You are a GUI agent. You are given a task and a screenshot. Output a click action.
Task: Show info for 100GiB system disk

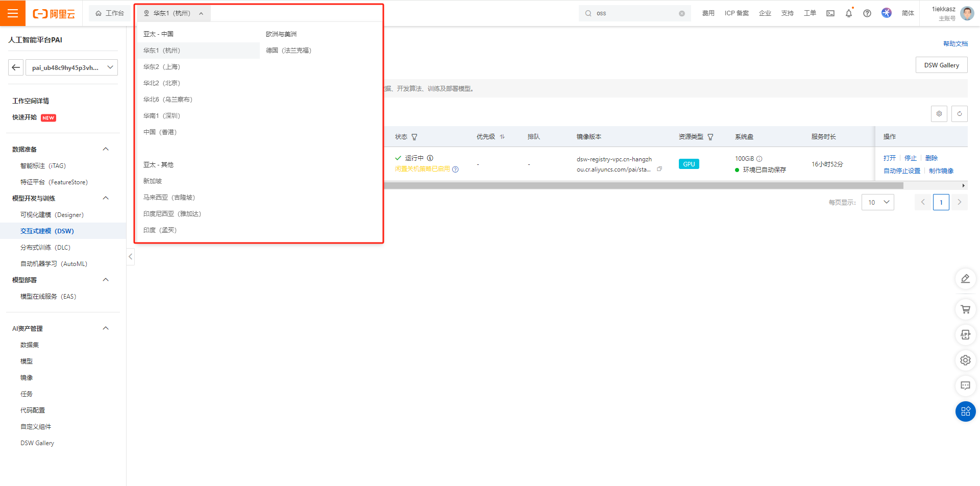tap(759, 159)
